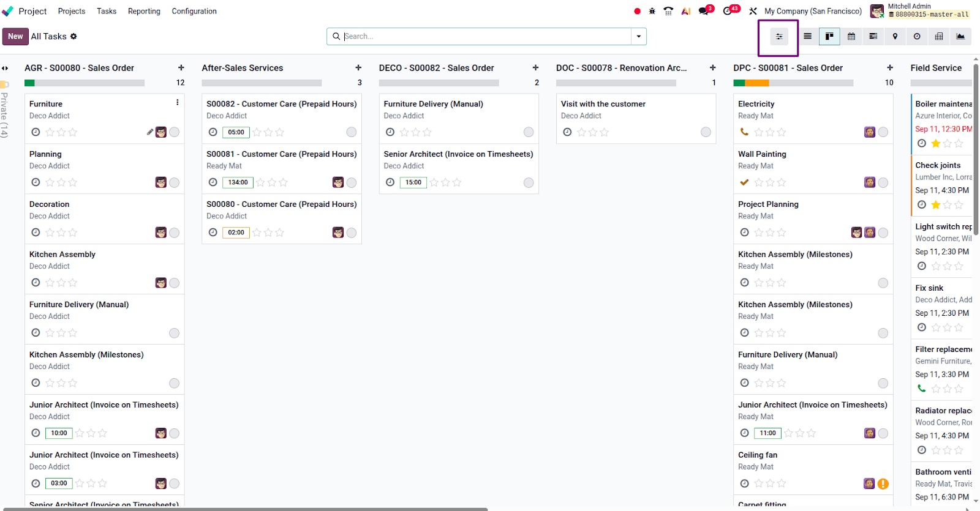Click the Project app logo
Image resolution: width=980 pixels, height=511 pixels.
7,11
